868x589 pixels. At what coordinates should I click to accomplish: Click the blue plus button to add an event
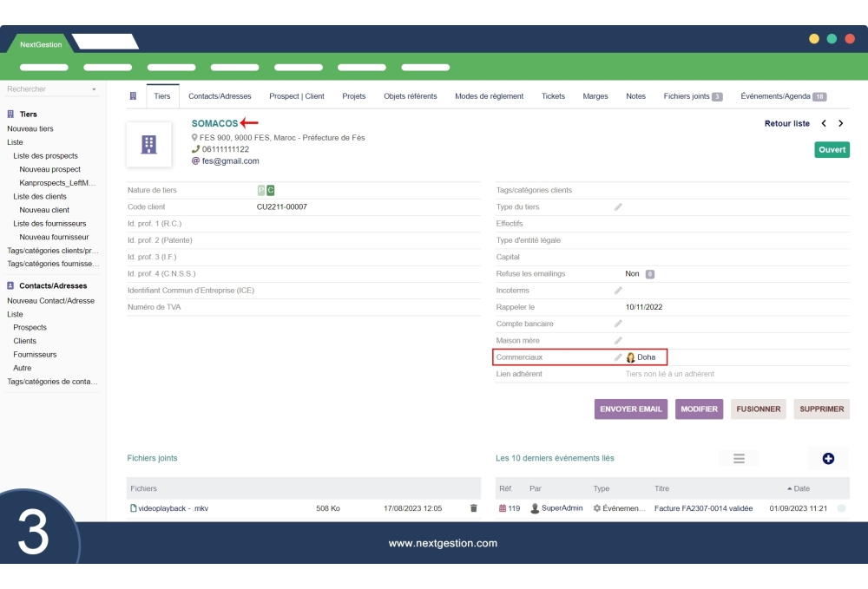(x=827, y=458)
